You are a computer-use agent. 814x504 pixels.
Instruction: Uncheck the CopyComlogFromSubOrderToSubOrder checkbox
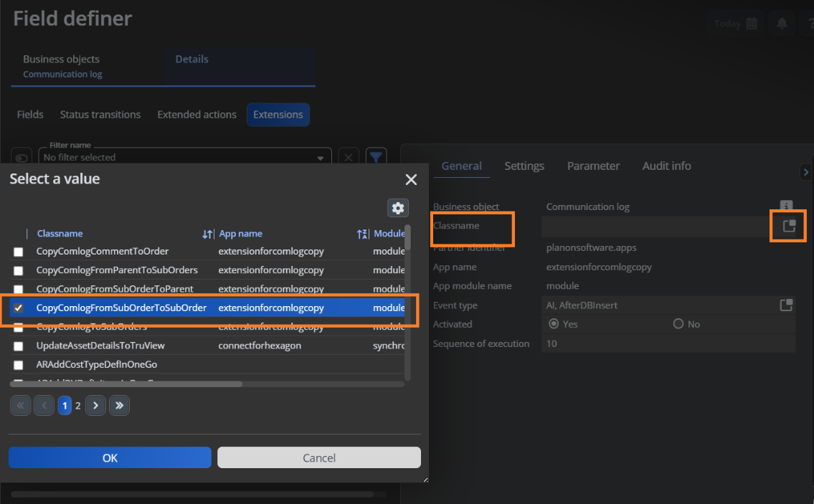point(18,308)
